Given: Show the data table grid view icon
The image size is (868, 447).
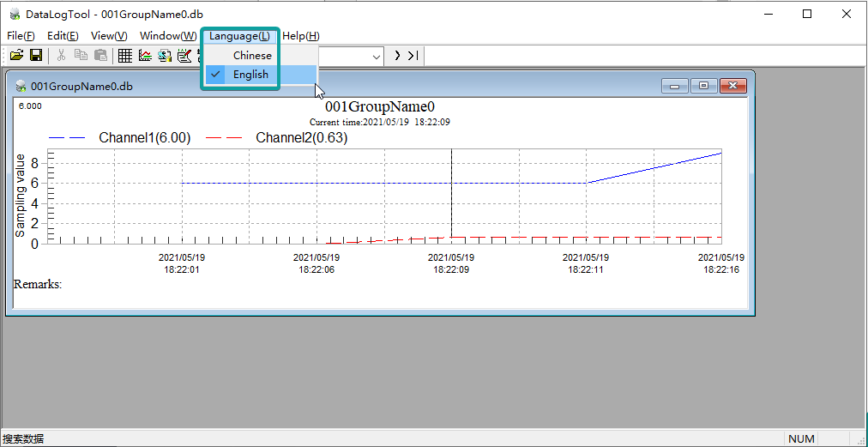Looking at the screenshot, I should (125, 56).
